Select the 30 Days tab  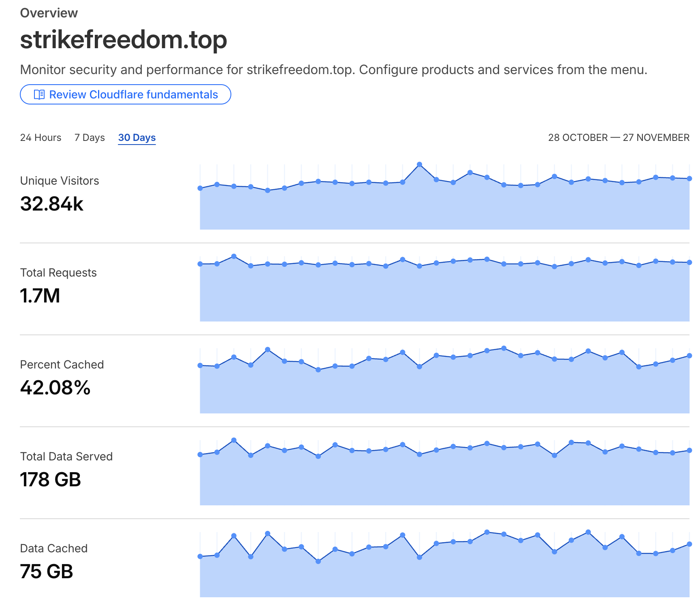click(x=137, y=138)
